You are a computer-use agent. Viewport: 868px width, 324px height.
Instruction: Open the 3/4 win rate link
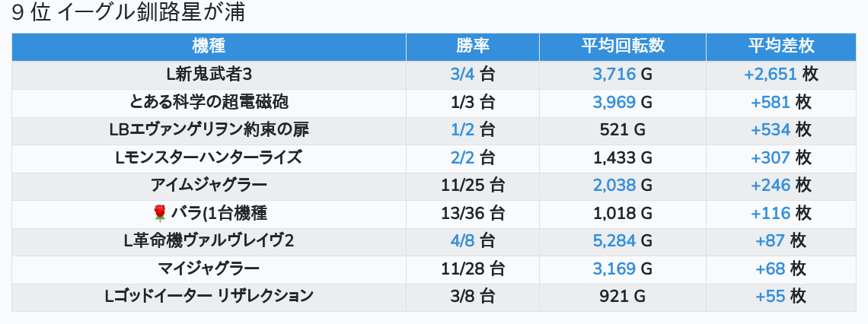[x=462, y=74]
